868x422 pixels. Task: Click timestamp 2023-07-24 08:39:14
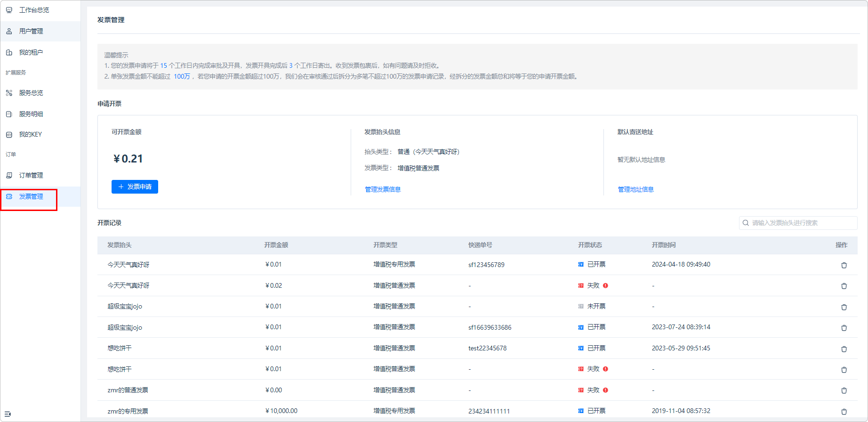click(681, 327)
